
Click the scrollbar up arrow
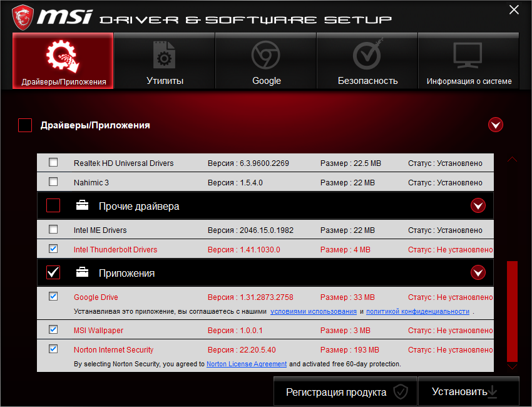(512, 159)
